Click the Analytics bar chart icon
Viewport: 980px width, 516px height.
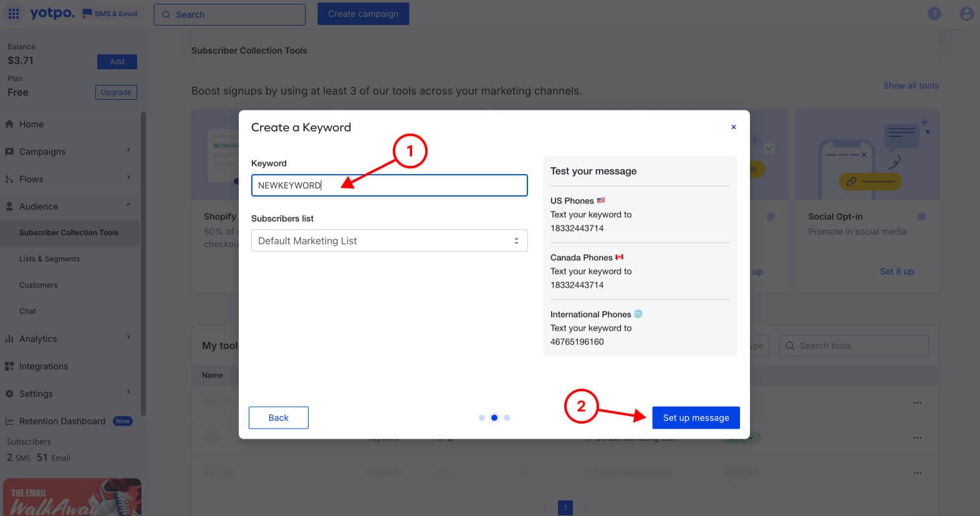coord(9,339)
